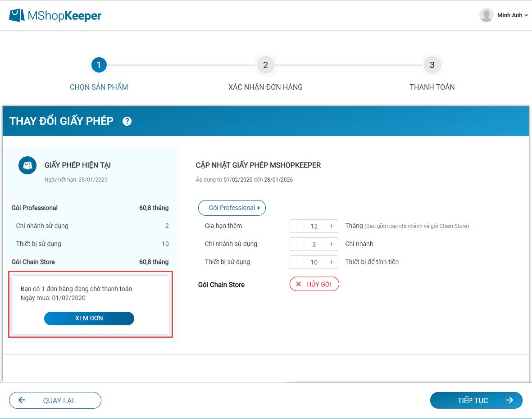Click the Thanh toán step label
The width and height of the screenshot is (532, 419).
432,87
